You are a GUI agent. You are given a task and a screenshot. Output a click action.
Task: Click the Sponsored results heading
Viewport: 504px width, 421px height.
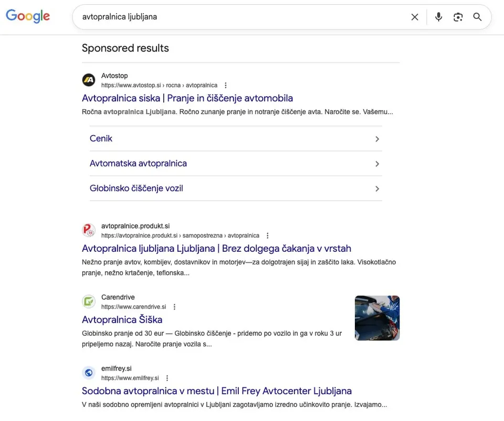pyautogui.click(x=125, y=48)
